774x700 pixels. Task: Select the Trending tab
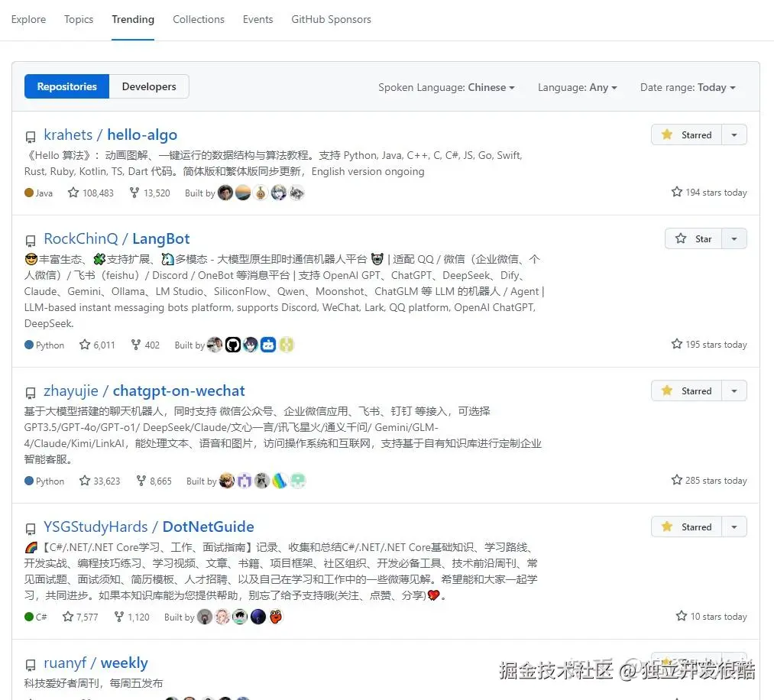(133, 19)
